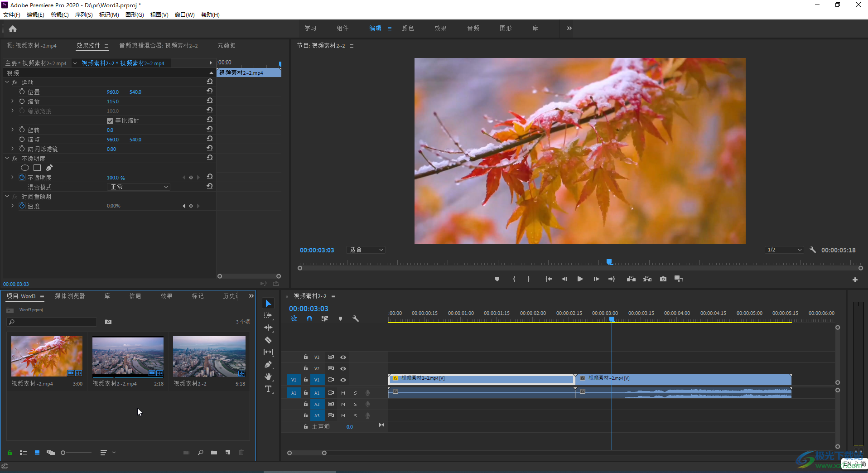Solo audio track A2
This screenshot has width=868, height=473.
pyautogui.click(x=355, y=404)
